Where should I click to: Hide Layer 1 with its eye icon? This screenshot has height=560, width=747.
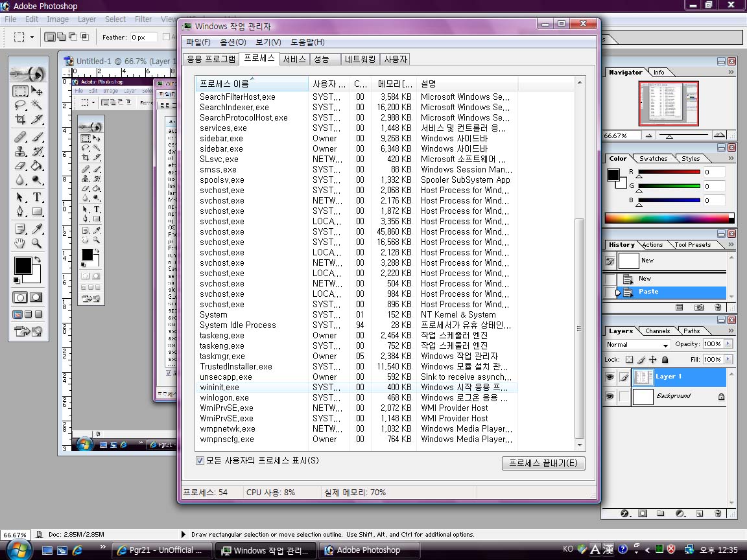pyautogui.click(x=610, y=377)
